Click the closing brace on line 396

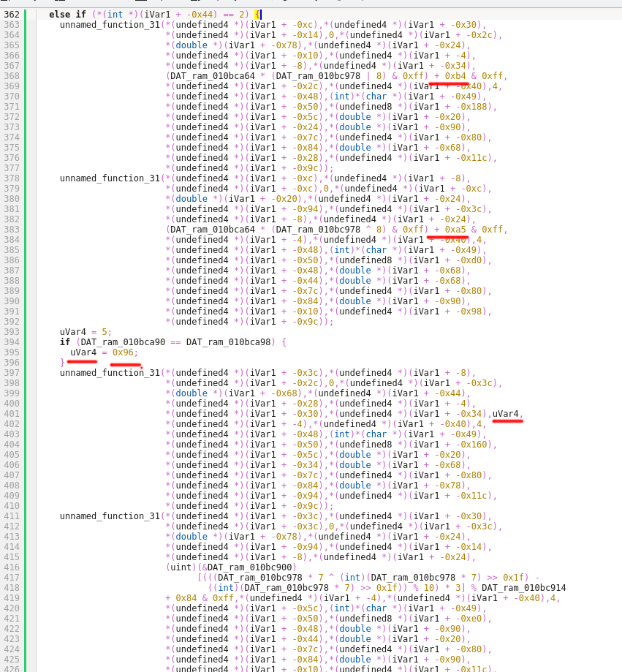click(x=62, y=363)
